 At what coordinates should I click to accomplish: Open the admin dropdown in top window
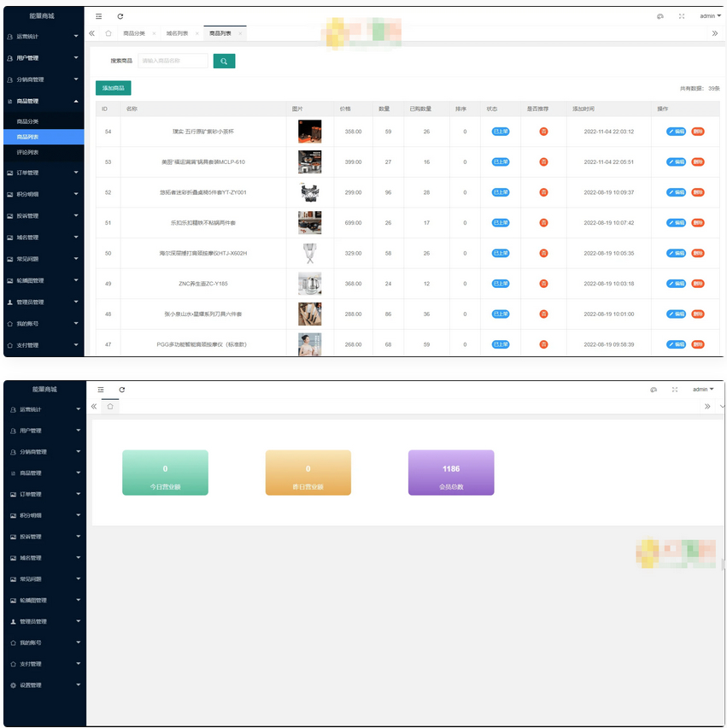pos(710,16)
